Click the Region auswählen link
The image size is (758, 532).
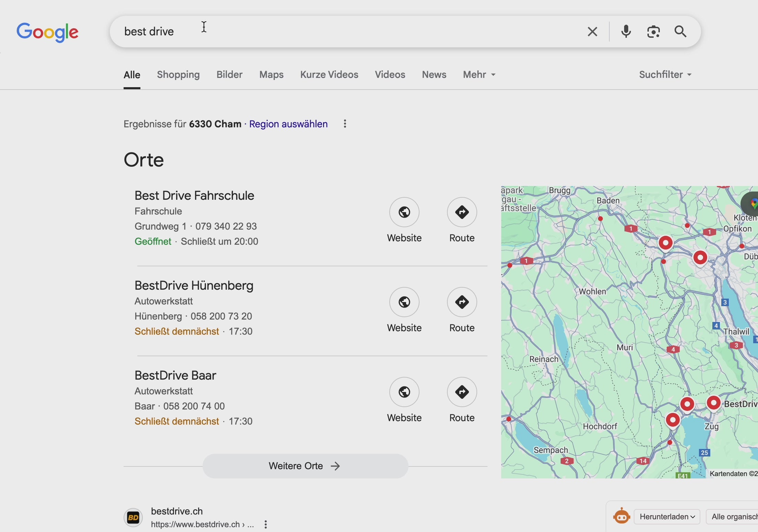pyautogui.click(x=288, y=124)
